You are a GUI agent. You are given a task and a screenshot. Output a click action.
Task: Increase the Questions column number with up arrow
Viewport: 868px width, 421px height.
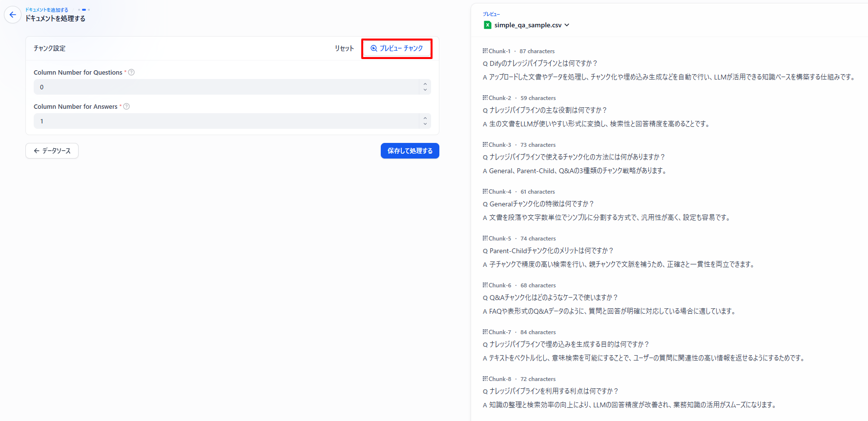425,84
